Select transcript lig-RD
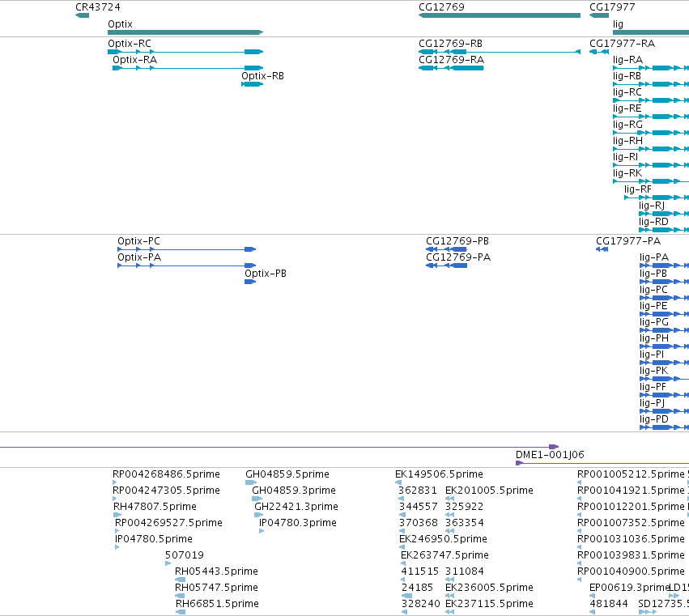The image size is (689, 616). pyautogui.click(x=664, y=230)
